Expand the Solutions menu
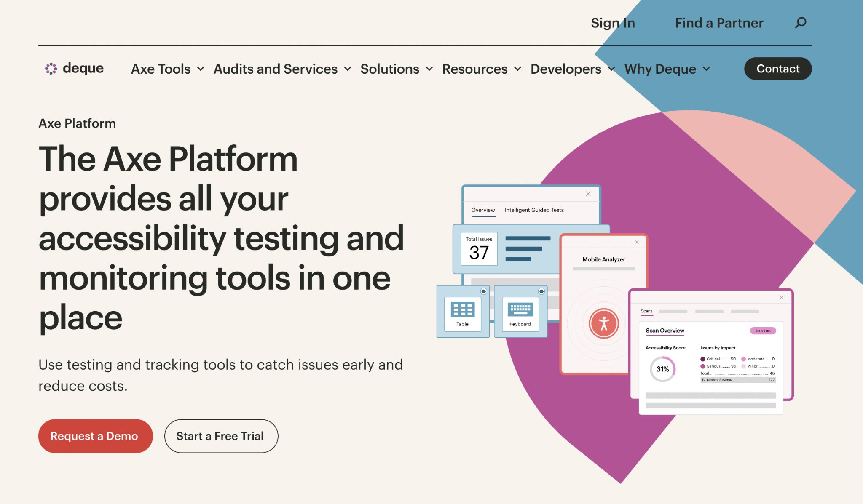Image resolution: width=863 pixels, height=504 pixels. (397, 69)
